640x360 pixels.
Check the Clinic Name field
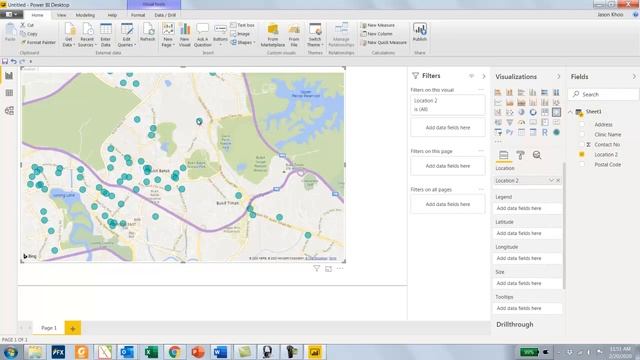[x=582, y=134]
